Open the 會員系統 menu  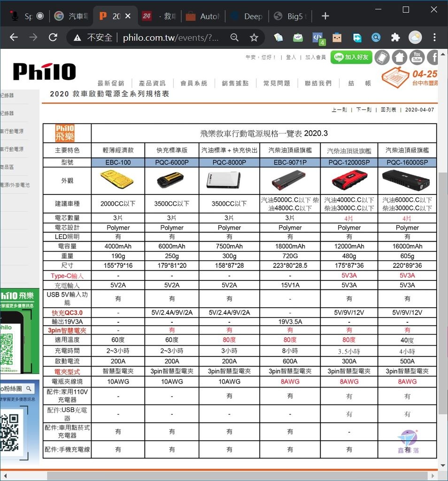click(x=194, y=83)
